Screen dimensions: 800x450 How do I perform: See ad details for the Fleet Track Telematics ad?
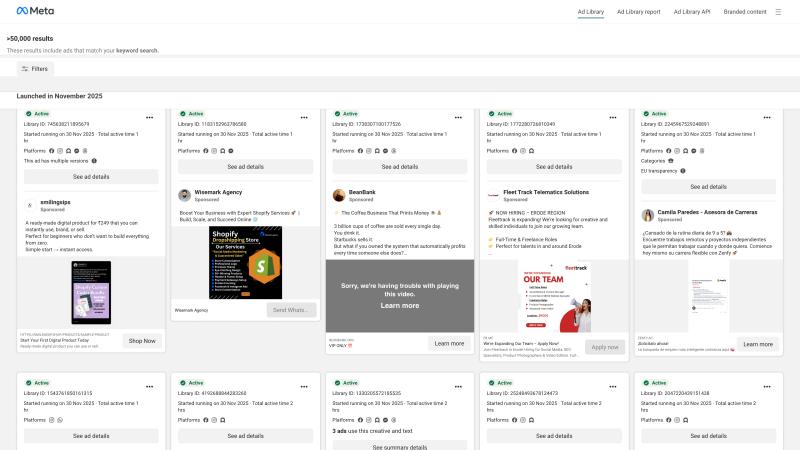[x=554, y=167]
